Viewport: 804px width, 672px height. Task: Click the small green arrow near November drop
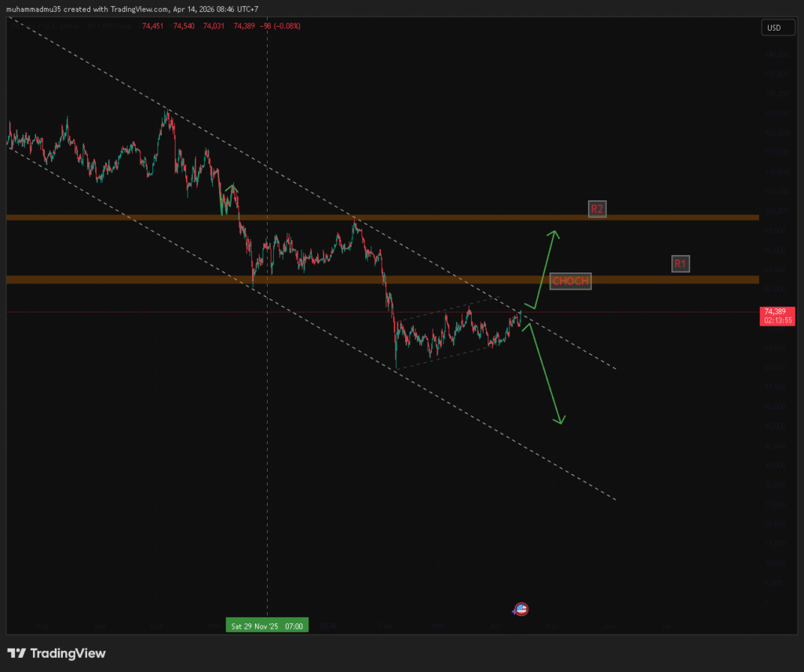pyautogui.click(x=231, y=188)
